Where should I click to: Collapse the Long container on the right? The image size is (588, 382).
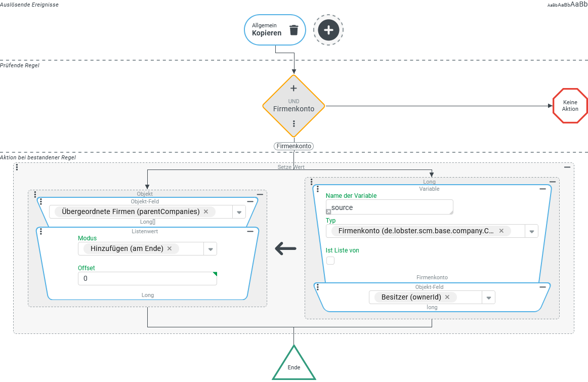click(x=553, y=182)
